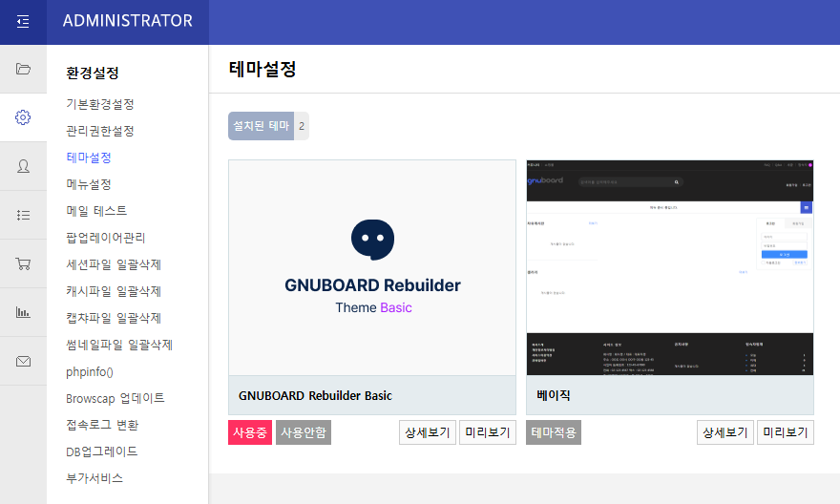Click the 베이직 theme screenshot thumbnail
840x504 pixels.
[670, 268]
